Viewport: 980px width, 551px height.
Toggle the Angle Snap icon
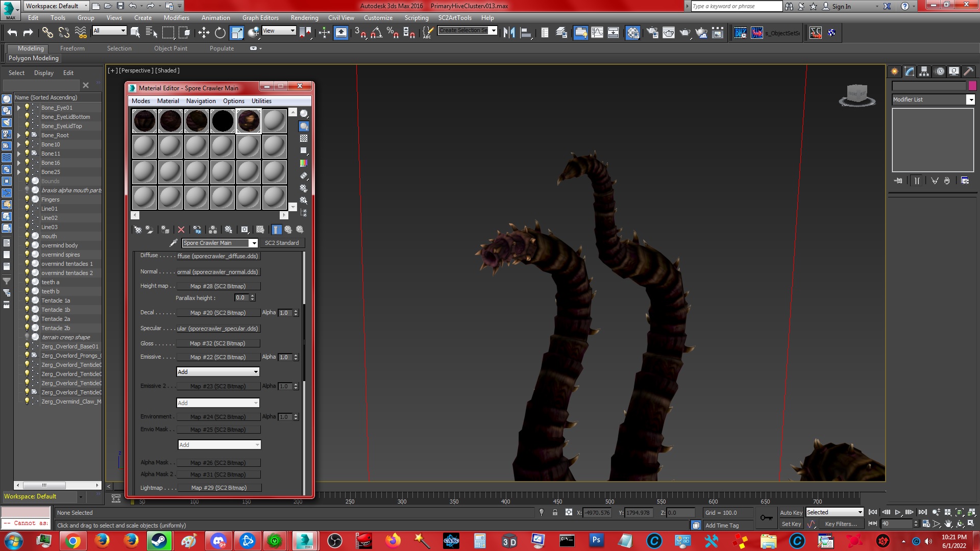[x=377, y=33]
